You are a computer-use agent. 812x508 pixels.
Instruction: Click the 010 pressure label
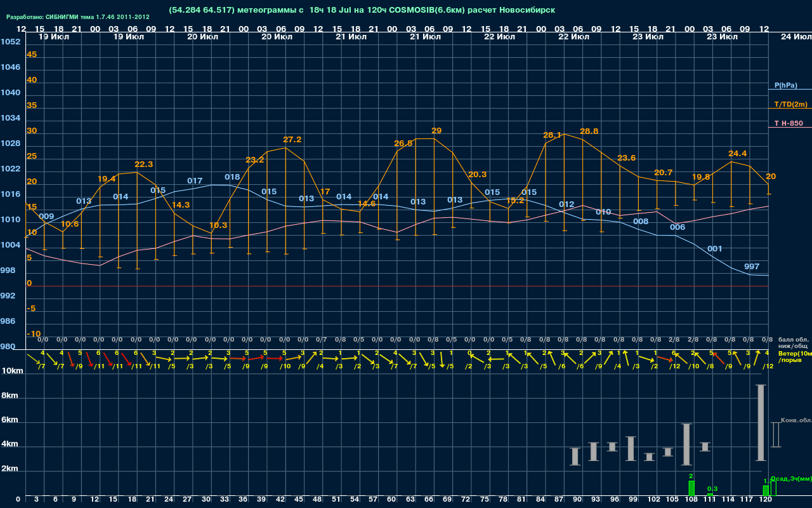click(x=603, y=211)
